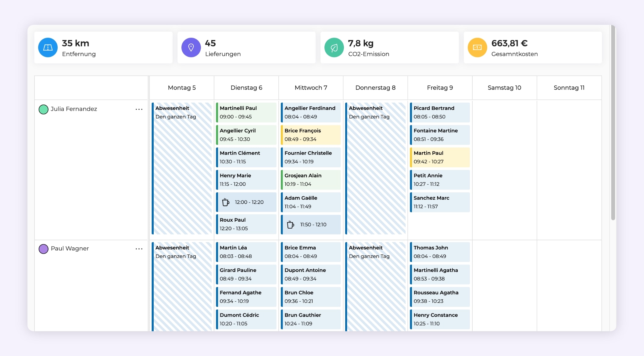Screen dimensions: 644x356
Task: Open the options menu for Paul Wagner
Action: tap(139, 249)
